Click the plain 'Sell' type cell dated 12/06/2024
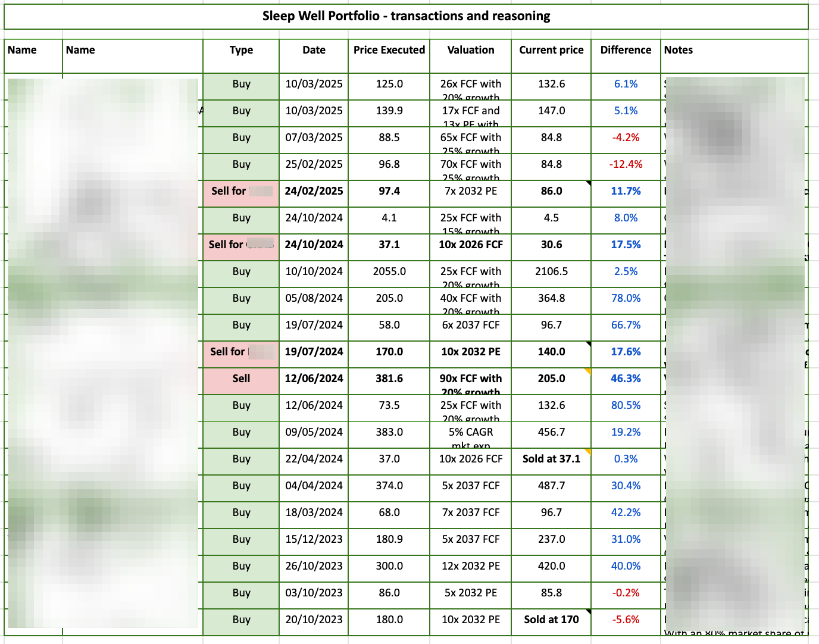 241,382
